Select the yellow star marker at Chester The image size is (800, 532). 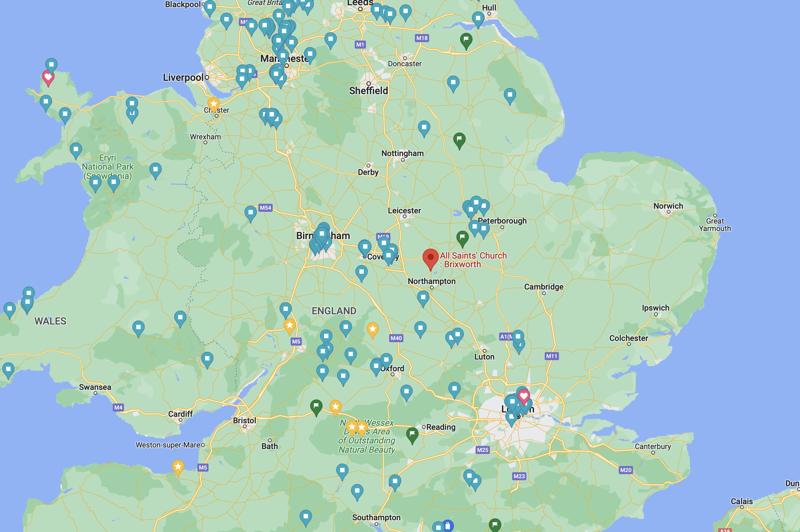[x=213, y=104]
